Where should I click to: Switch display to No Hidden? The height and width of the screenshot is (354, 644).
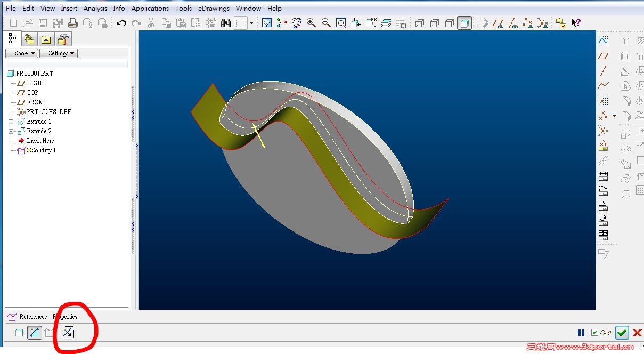tap(450, 23)
